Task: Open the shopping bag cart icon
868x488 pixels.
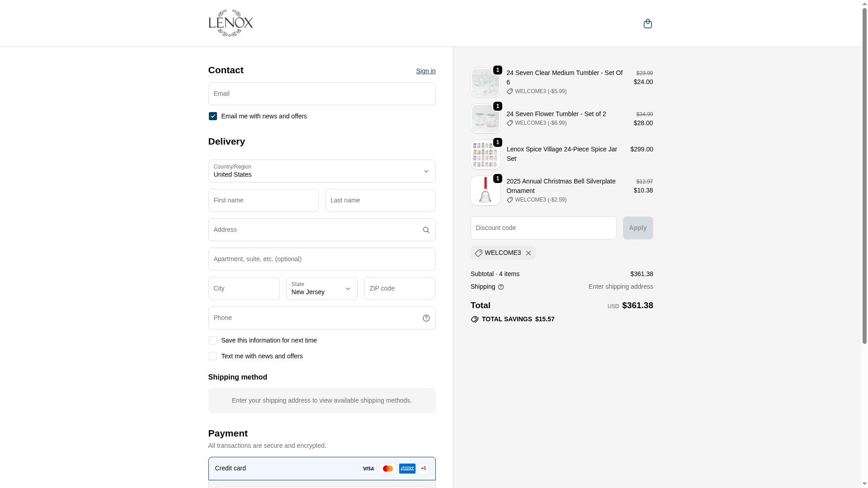Action: tap(647, 23)
